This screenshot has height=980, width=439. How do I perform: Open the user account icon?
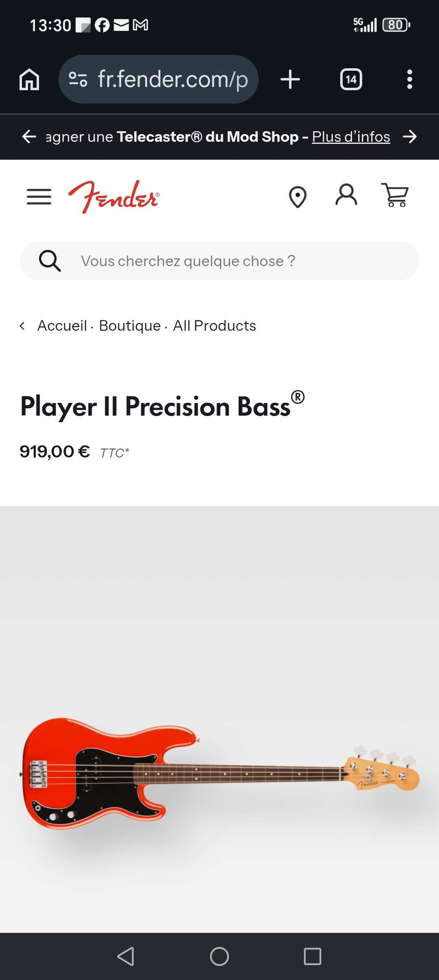[x=346, y=195]
